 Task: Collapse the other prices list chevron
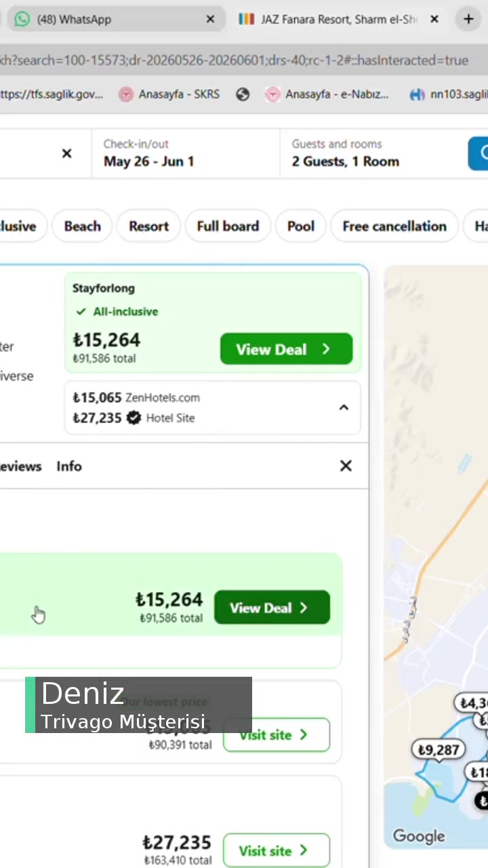(344, 408)
